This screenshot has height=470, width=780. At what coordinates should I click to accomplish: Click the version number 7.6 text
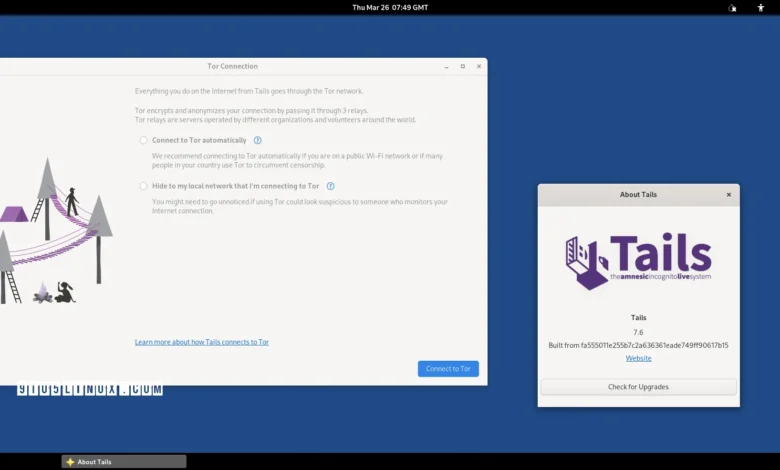click(638, 332)
